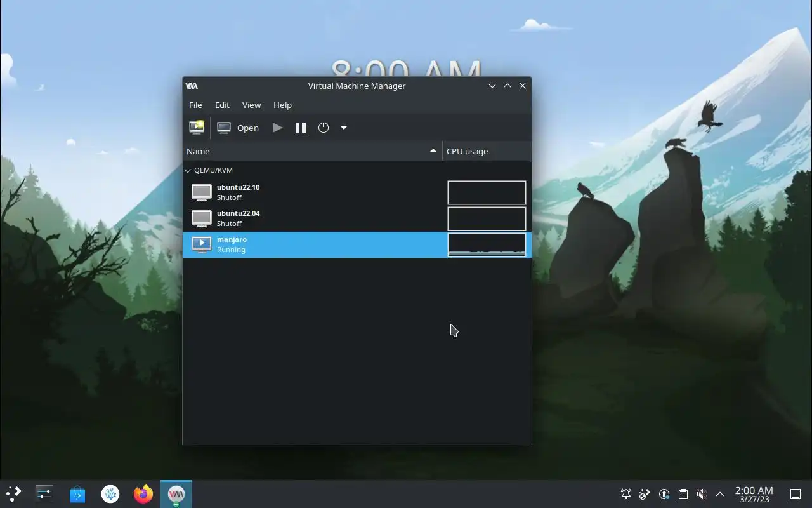Click Virtual Machine Manager taskbar entry

click(x=176, y=493)
